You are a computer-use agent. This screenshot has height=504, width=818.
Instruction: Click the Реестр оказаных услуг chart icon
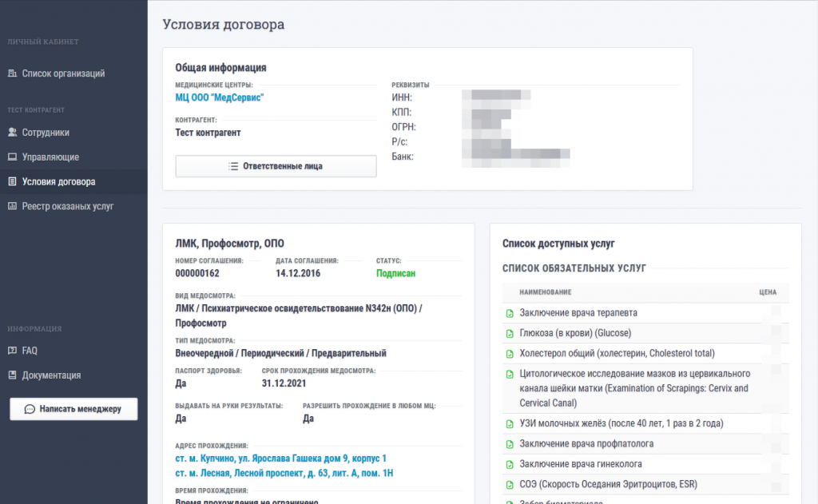[x=12, y=206]
